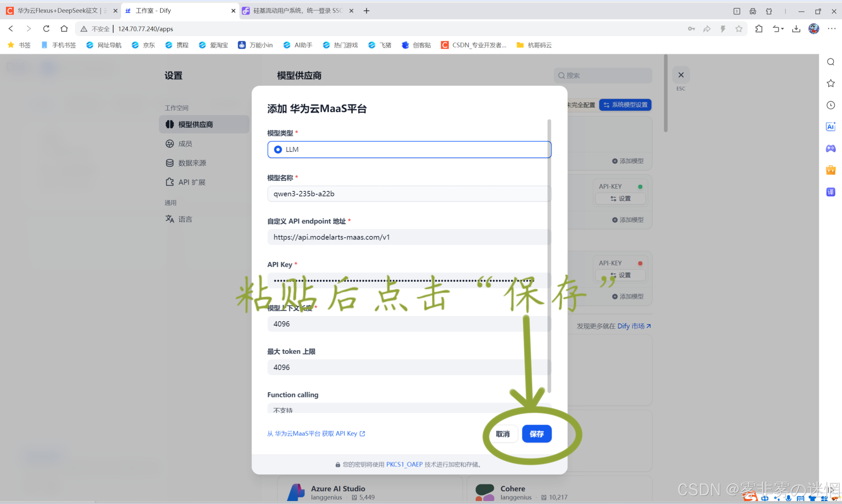Open the extensions puzzle icon

click(x=759, y=29)
